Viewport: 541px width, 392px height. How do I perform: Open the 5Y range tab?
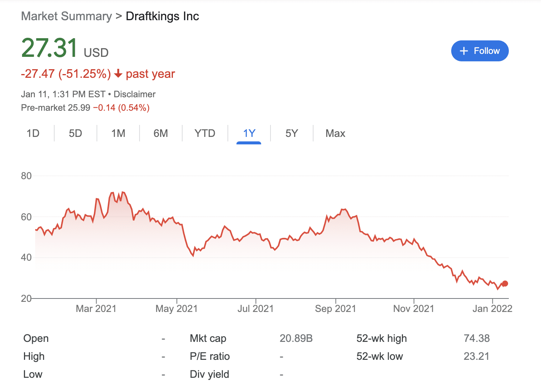(x=292, y=134)
